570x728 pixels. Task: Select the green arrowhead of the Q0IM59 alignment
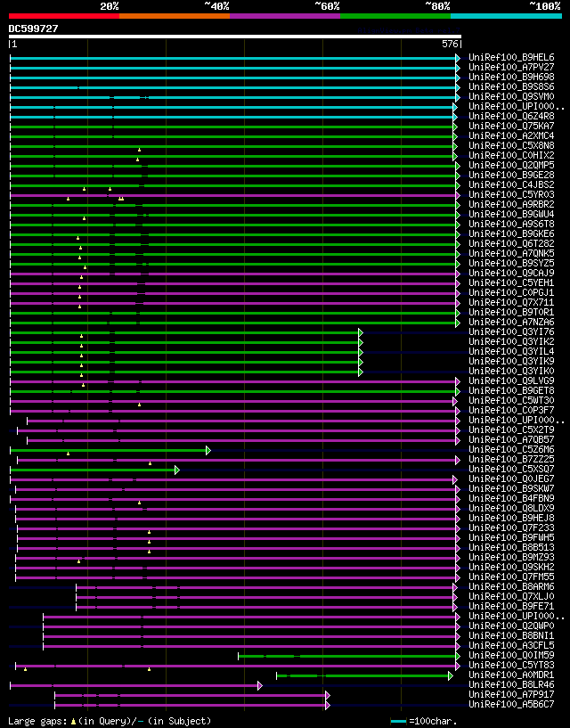click(458, 656)
